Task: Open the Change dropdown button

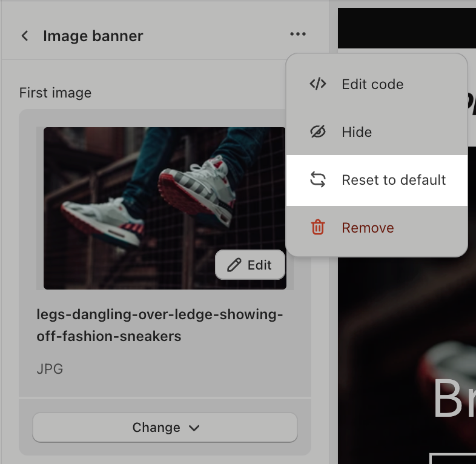Action: [x=165, y=427]
